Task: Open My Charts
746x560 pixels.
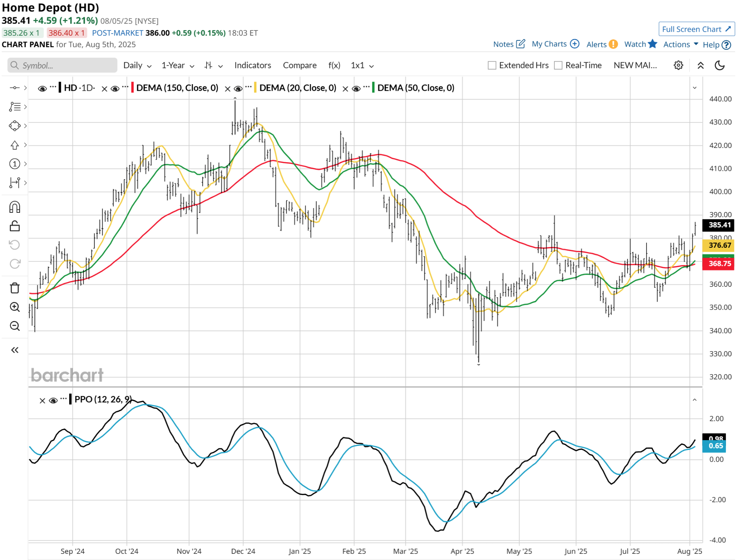Action: [x=555, y=44]
